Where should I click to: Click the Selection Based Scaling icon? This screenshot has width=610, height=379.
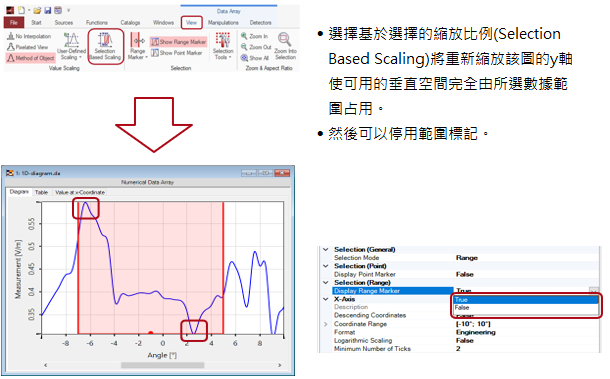[x=105, y=40]
